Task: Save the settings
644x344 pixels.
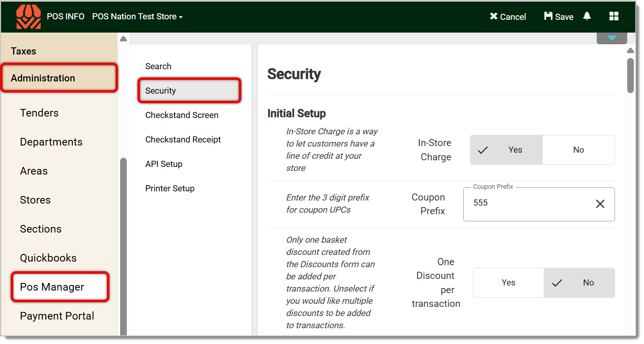Action: pos(558,17)
